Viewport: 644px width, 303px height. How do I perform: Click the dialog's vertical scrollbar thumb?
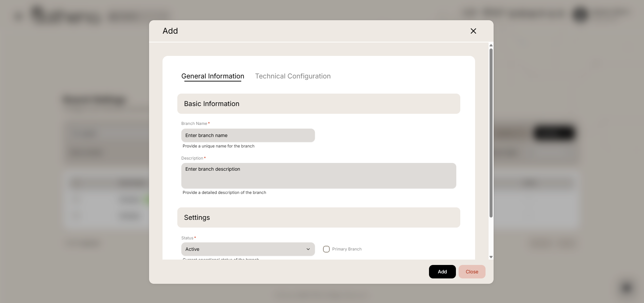(491, 133)
